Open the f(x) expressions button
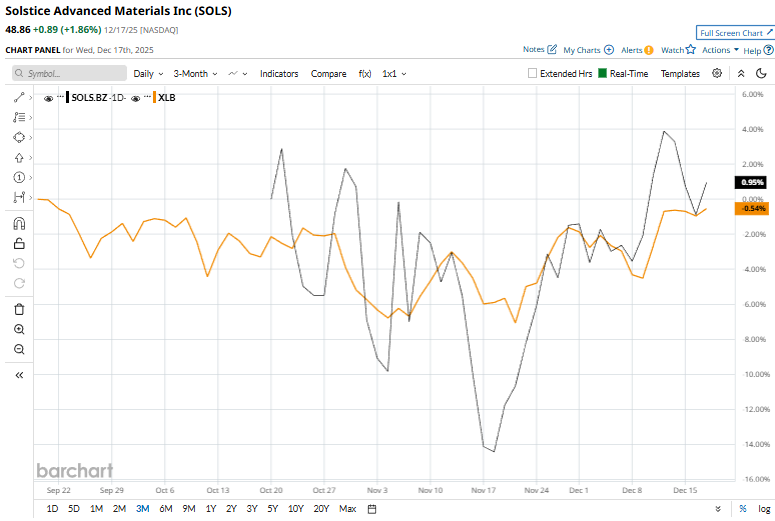Image resolution: width=775 pixels, height=521 pixels. (365, 74)
